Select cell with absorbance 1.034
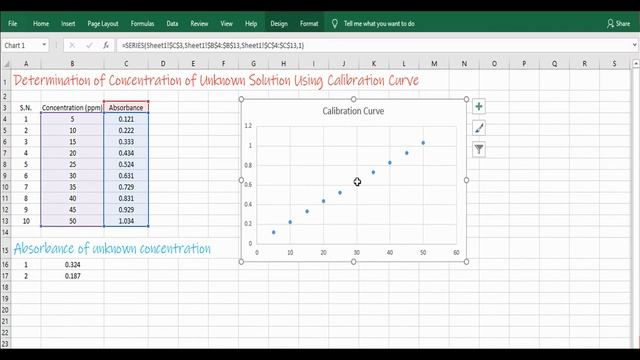640x360 pixels. point(126,221)
